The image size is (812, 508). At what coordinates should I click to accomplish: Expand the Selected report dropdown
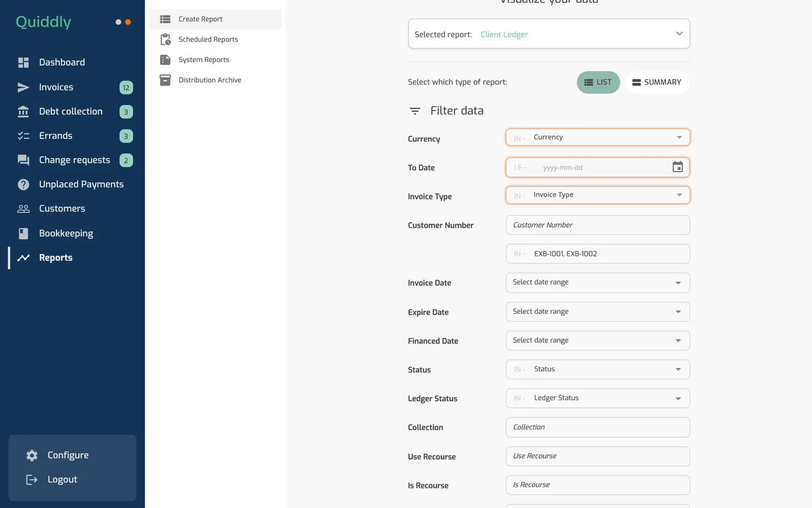tap(549, 34)
